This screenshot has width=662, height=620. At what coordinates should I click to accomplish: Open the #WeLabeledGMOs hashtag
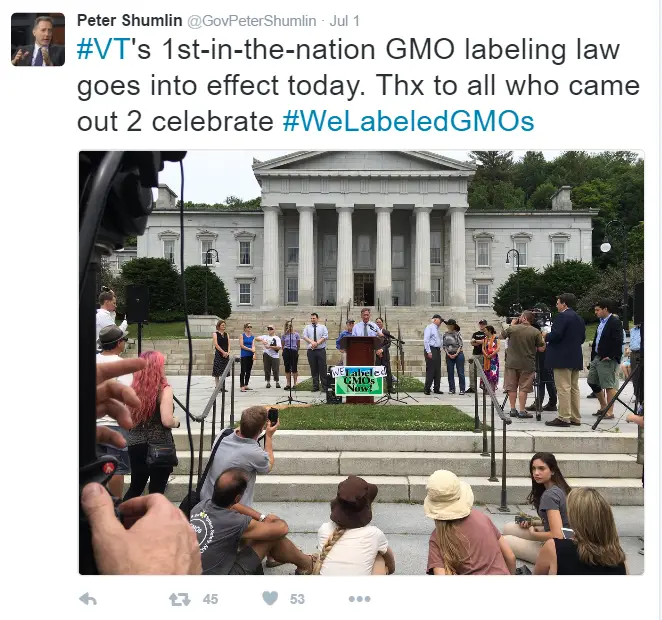[x=408, y=122]
